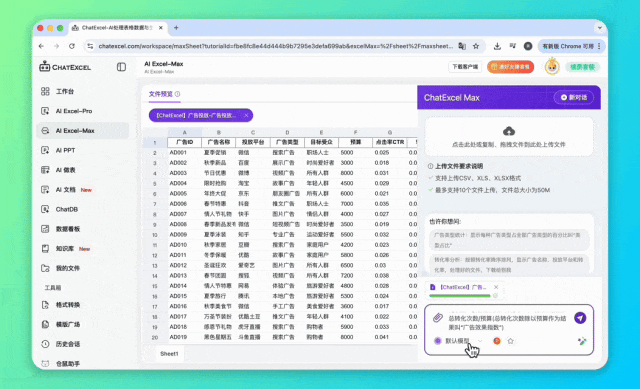Click header cell 点击率CTR
The width and height of the screenshot is (640, 389).
(390, 142)
